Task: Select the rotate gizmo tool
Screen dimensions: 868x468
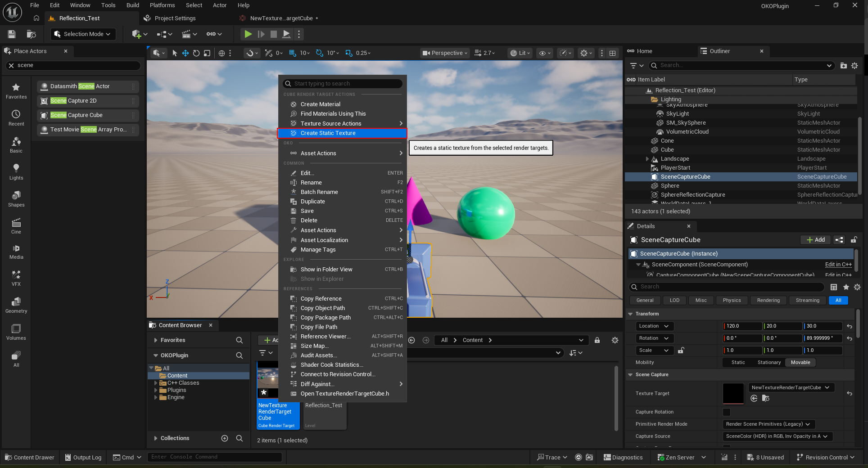Action: click(196, 53)
